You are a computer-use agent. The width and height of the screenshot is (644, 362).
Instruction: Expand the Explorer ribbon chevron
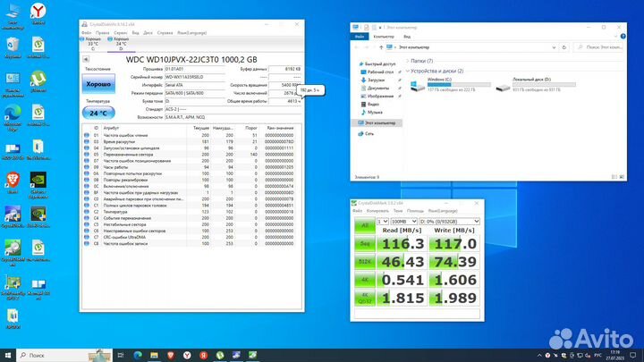coord(615,37)
